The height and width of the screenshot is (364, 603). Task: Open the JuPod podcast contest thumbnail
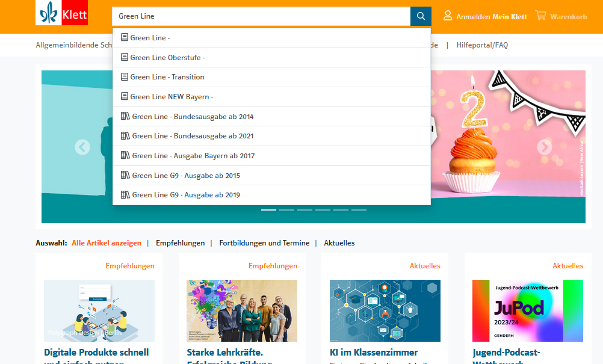(527, 310)
